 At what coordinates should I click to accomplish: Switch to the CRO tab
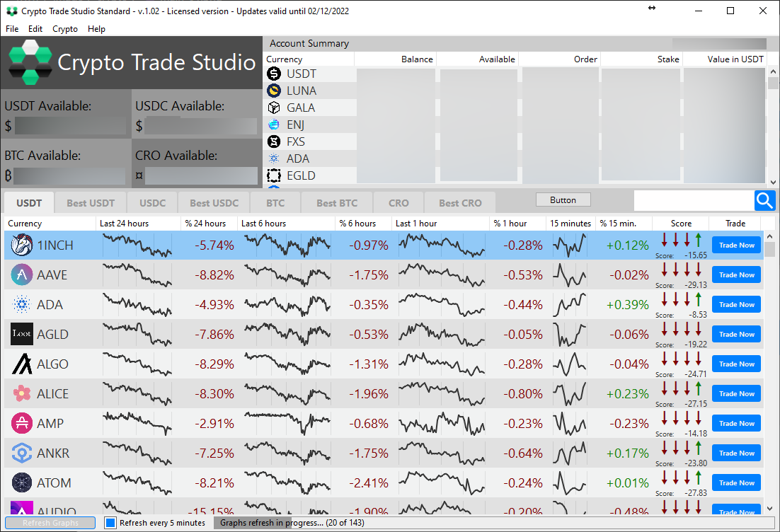398,203
